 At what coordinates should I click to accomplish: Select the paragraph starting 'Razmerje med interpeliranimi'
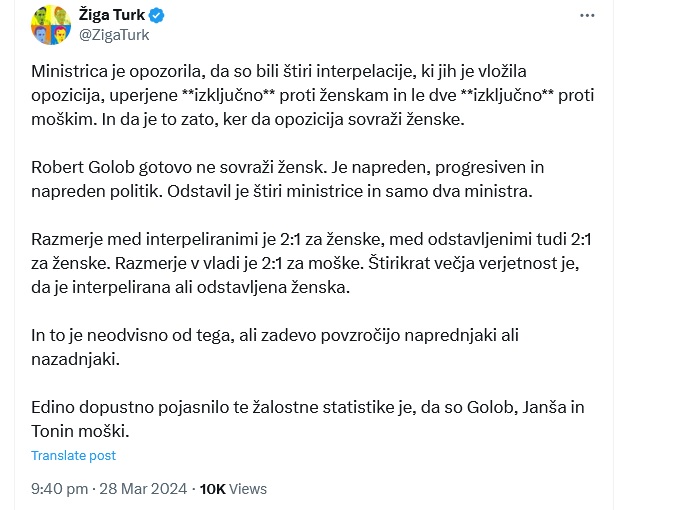point(311,263)
